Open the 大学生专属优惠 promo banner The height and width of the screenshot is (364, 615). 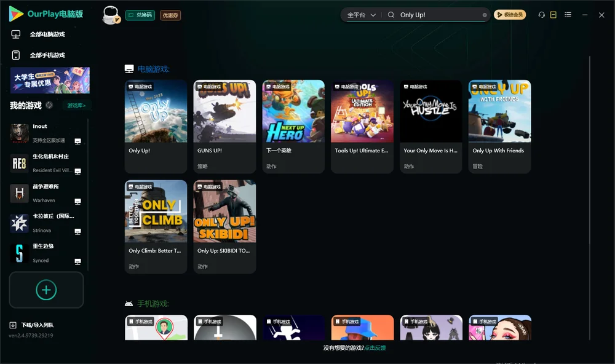click(x=50, y=81)
